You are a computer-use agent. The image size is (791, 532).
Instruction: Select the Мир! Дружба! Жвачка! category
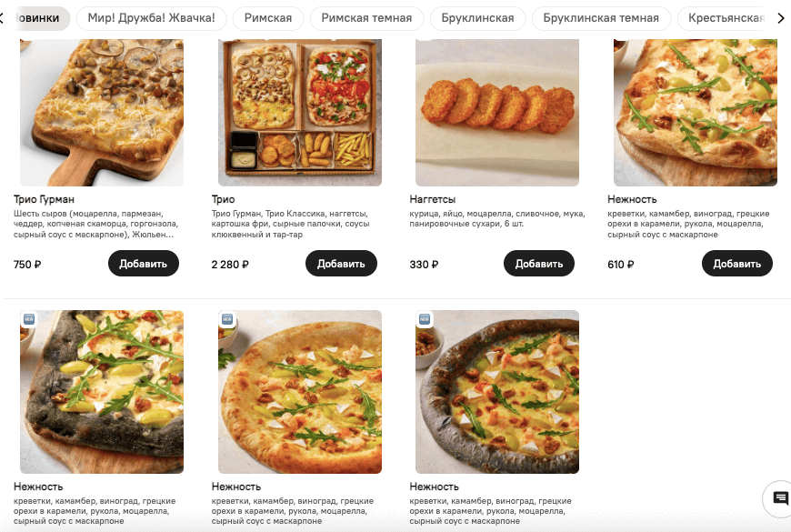coord(152,16)
